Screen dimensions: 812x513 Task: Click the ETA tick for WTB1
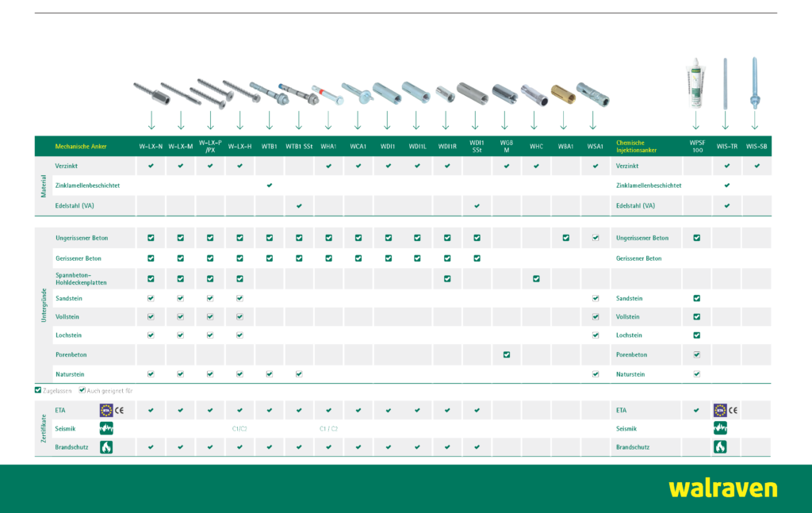(x=270, y=411)
